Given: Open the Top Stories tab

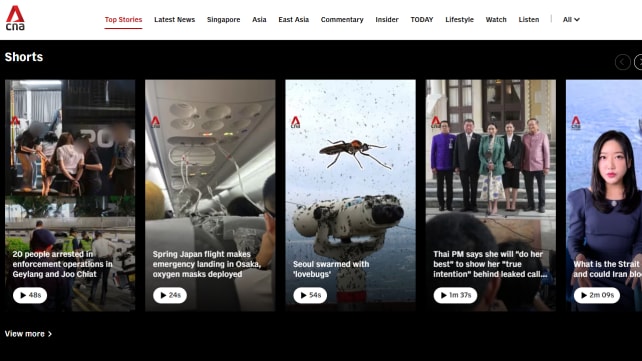Looking at the screenshot, I should tap(123, 20).
